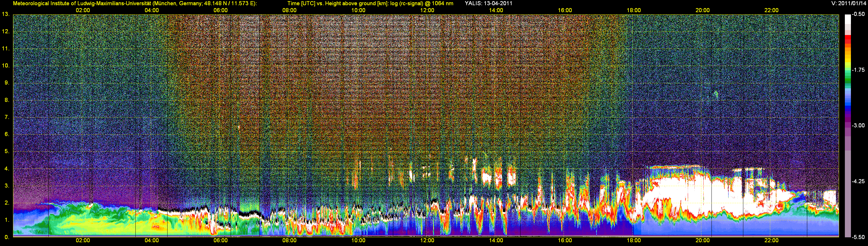Click the -1.75 color scale value
868x246 pixels.
click(x=858, y=70)
